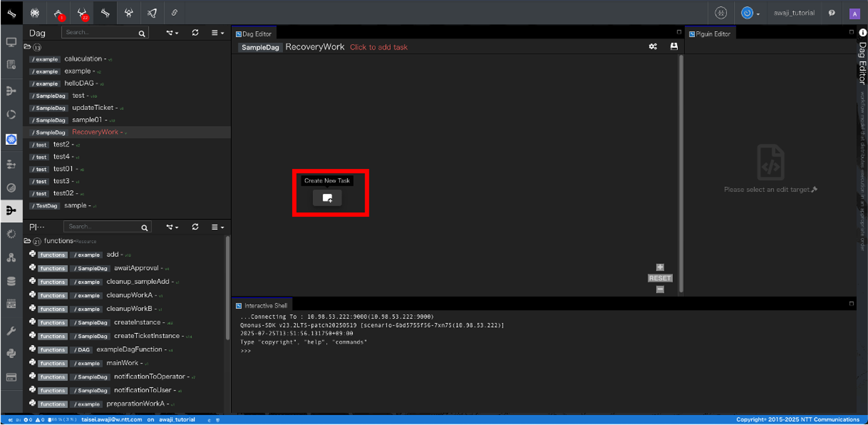Collapse the functions folder tree
868x425 pixels.
click(x=28, y=241)
